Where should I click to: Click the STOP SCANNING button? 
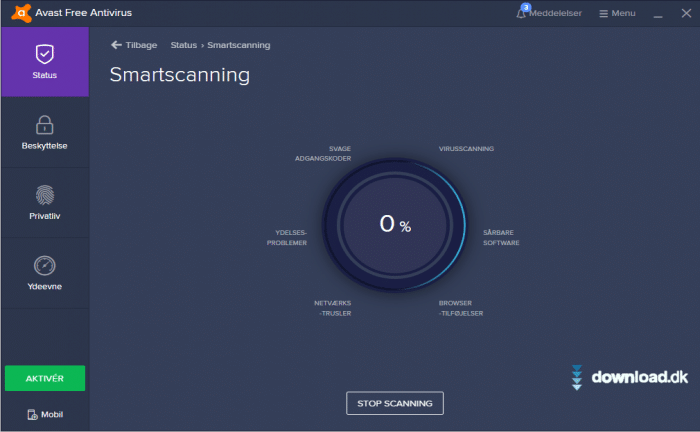395,403
